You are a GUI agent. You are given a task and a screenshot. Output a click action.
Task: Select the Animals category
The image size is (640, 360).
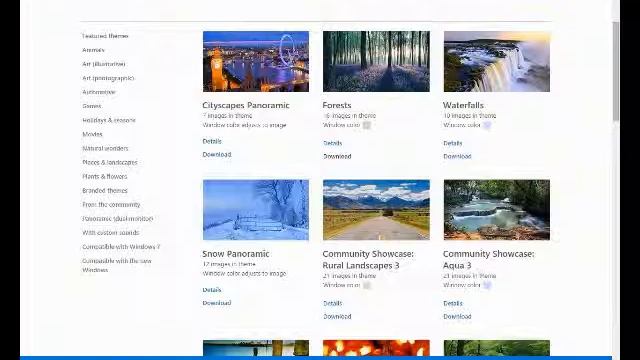tap(93, 50)
